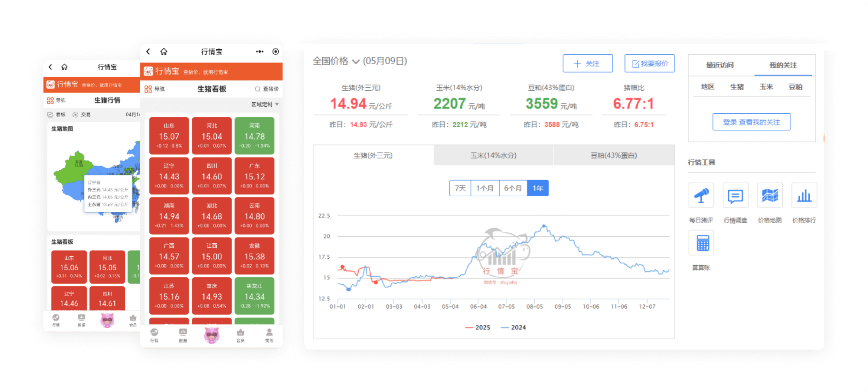Open the 价格地图 map tool icon
The height and width of the screenshot is (392, 868).
click(769, 195)
